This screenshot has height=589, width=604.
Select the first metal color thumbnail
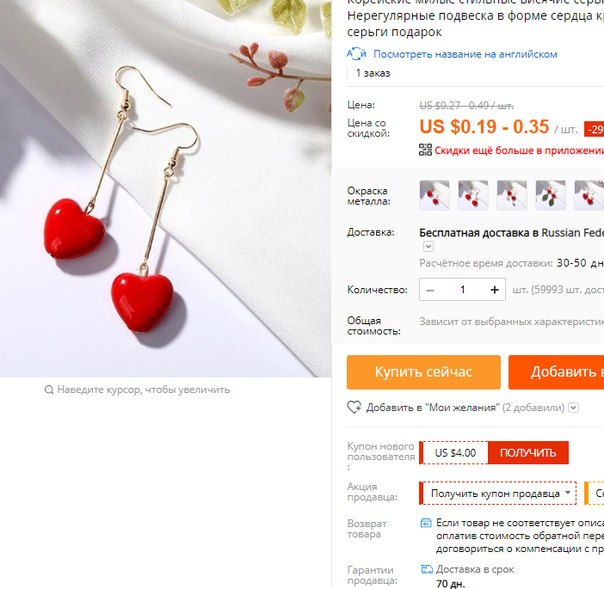435,195
